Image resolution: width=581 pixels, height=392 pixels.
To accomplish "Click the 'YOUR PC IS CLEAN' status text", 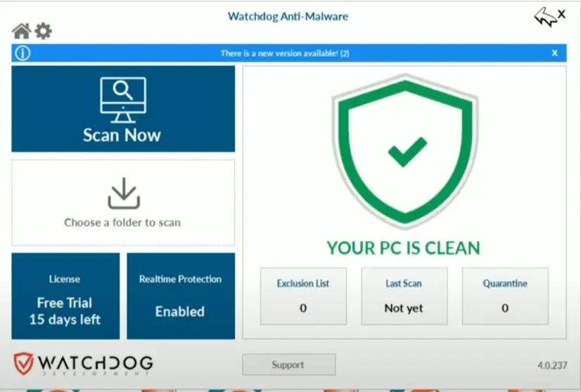I will coord(404,248).
